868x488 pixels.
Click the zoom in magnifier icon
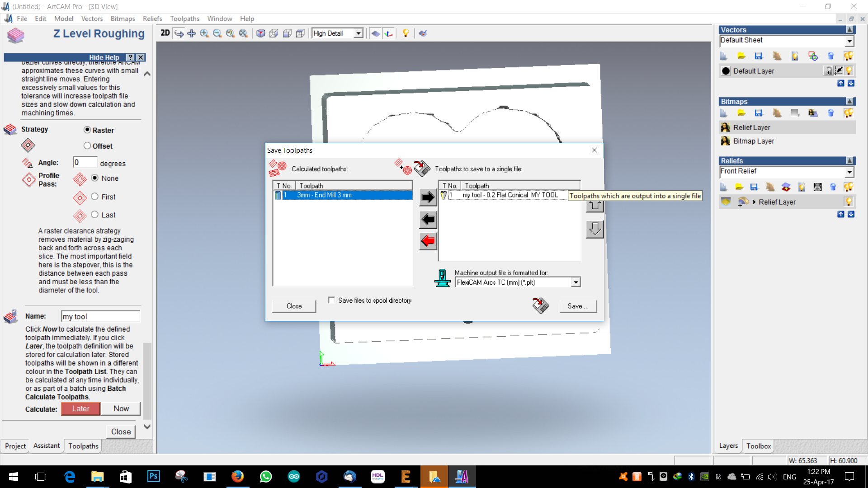coord(204,33)
